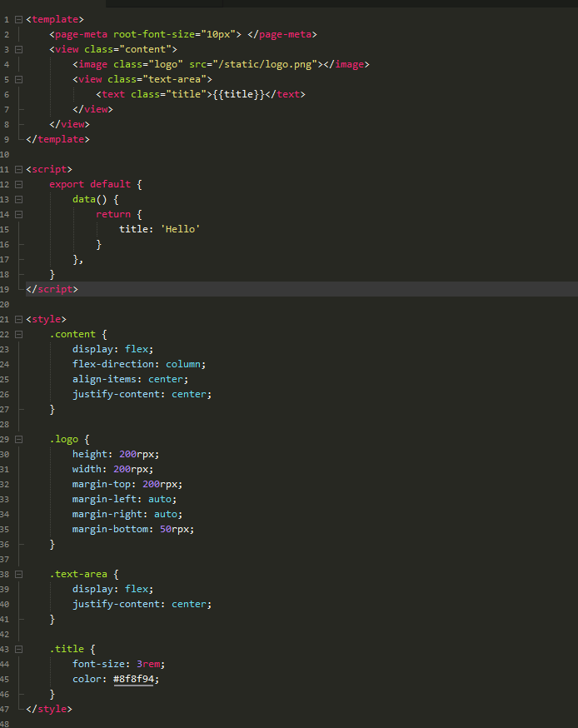578x728 pixels.
Task: Click line number 48 in gutter
Action: click(x=5, y=724)
